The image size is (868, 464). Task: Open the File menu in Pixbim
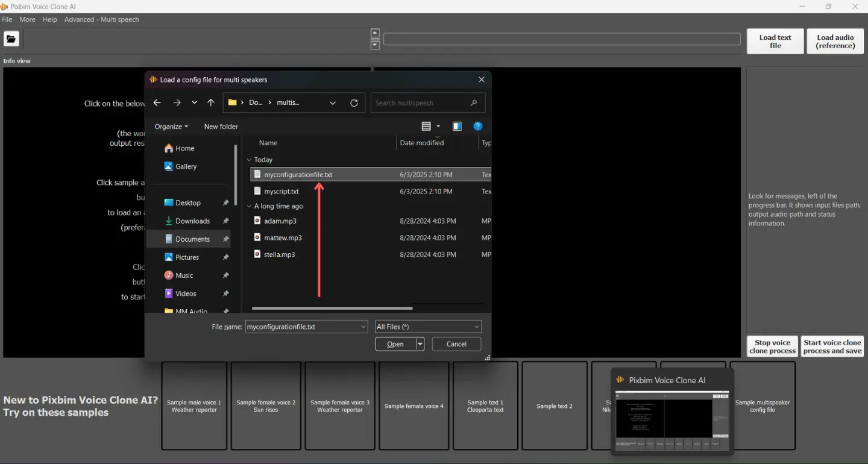point(7,19)
